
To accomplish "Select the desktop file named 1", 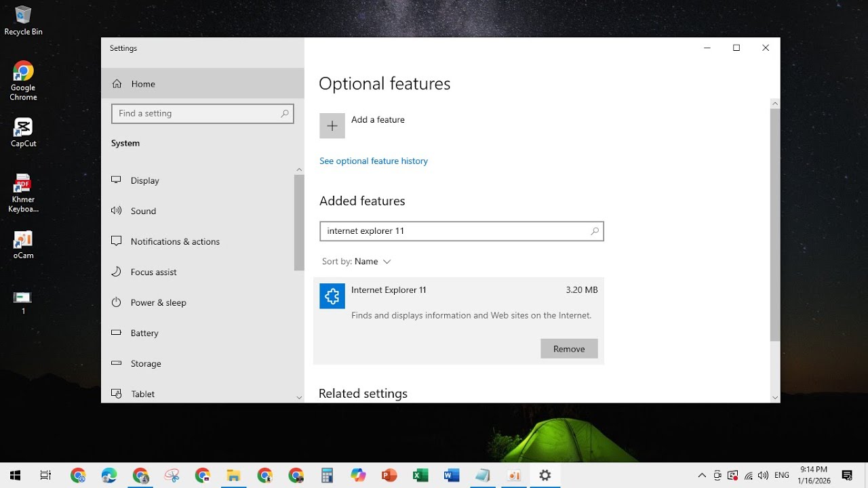I will pyautogui.click(x=23, y=302).
